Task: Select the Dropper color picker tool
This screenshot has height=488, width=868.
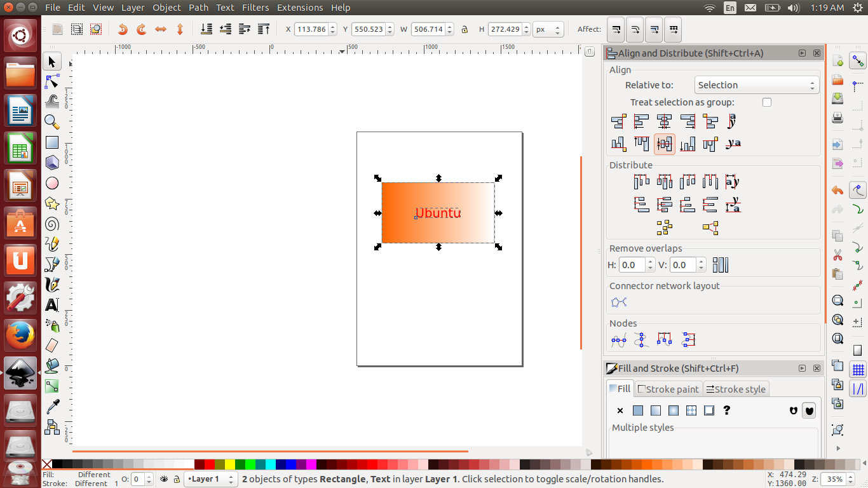Action: pos(52,406)
